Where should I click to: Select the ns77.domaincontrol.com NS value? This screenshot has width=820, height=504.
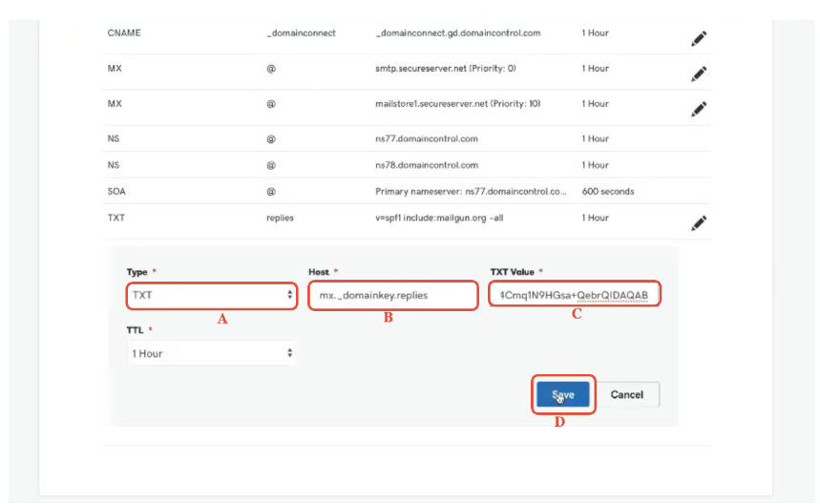click(x=427, y=138)
